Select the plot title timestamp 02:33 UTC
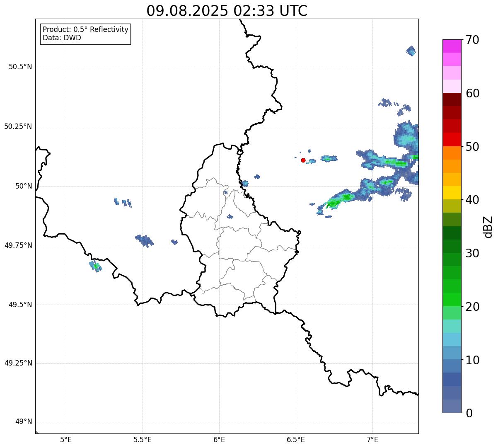The height and width of the screenshot is (448, 498). pyautogui.click(x=227, y=11)
